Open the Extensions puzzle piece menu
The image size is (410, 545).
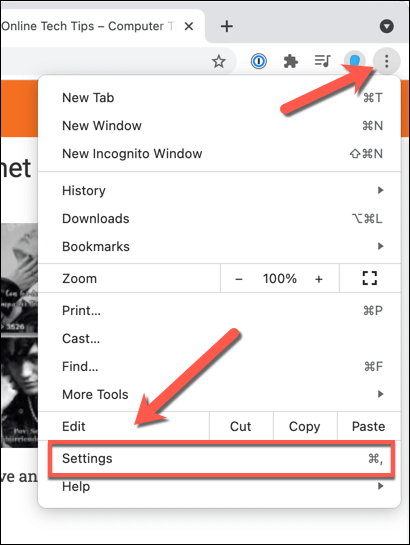click(290, 62)
